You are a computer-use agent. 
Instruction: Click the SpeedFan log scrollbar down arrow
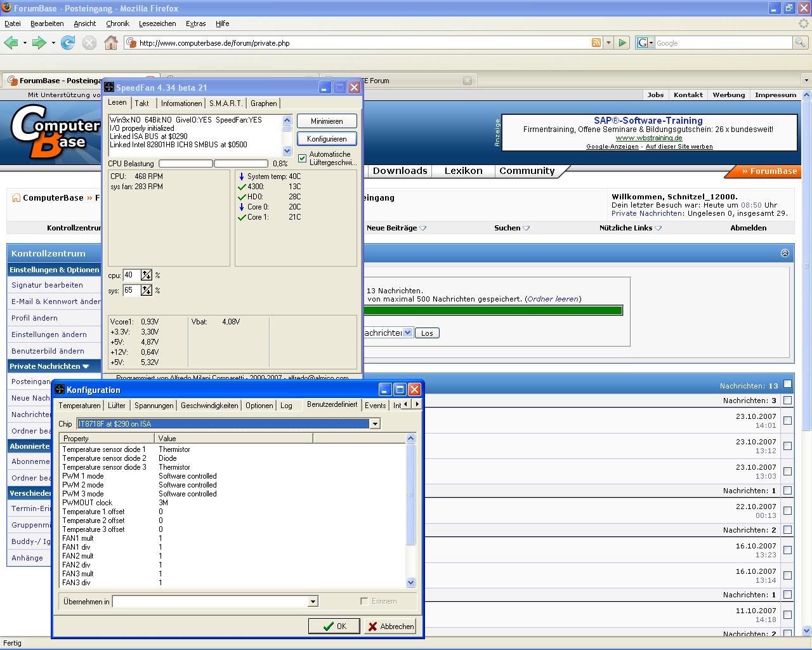coord(287,151)
